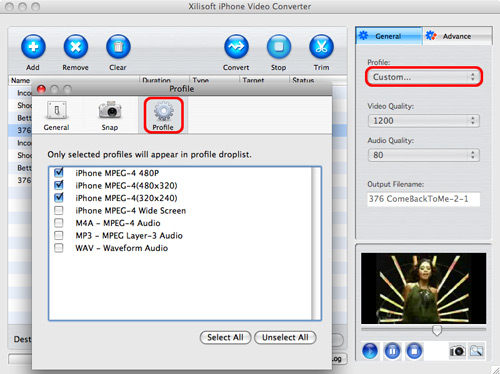This screenshot has height=374, width=500.
Task: Click the Remove toolbar icon
Action: (76, 47)
